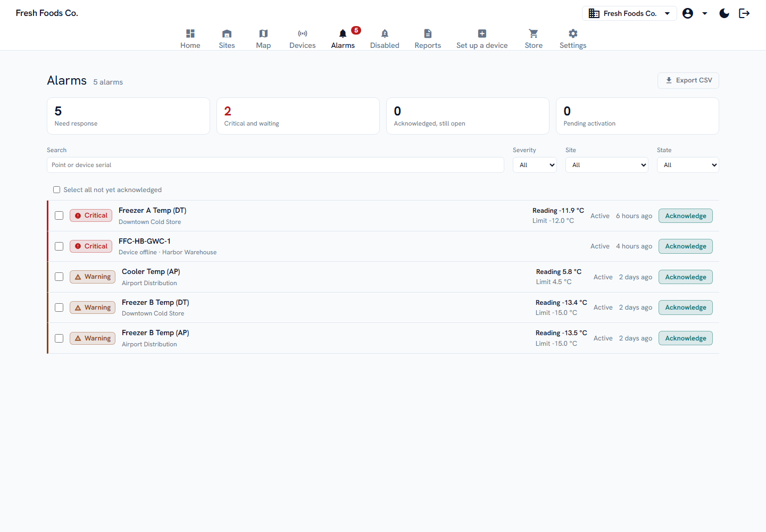Viewport: 766px width, 532px height.
Task: Click the Set up a device plus icon
Action: 482,34
